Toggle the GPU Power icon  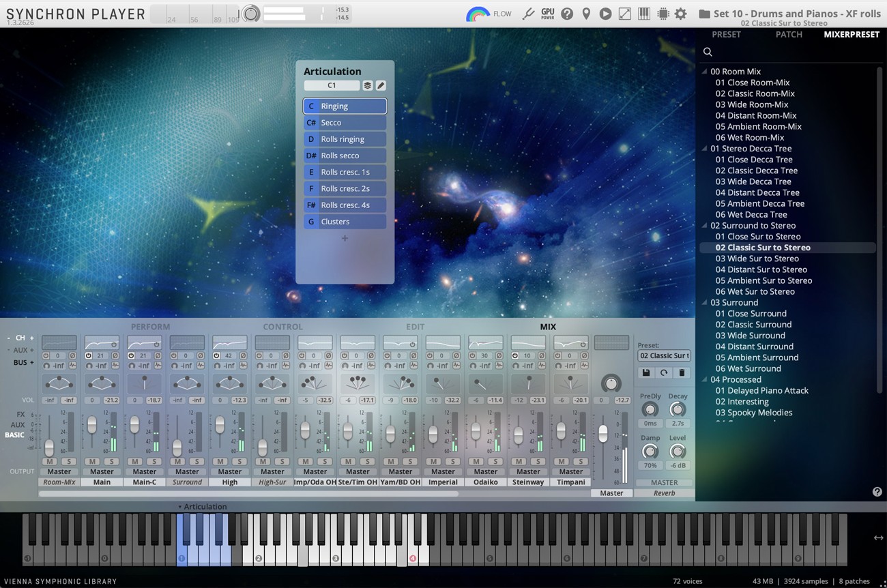(x=548, y=13)
